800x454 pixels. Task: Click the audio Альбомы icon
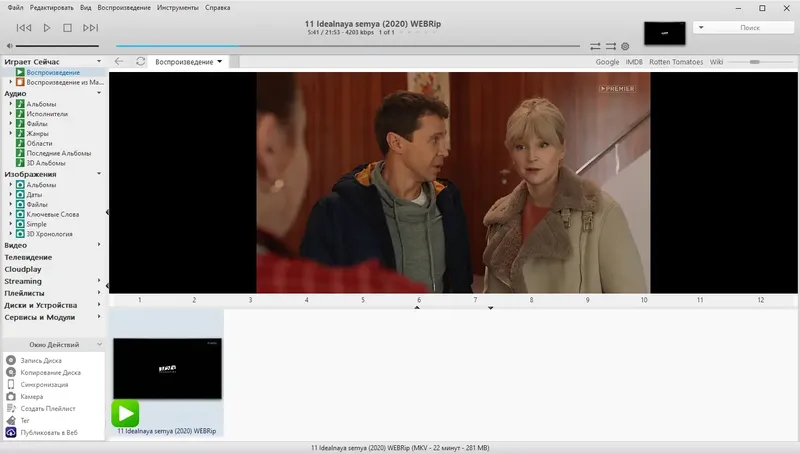point(20,104)
